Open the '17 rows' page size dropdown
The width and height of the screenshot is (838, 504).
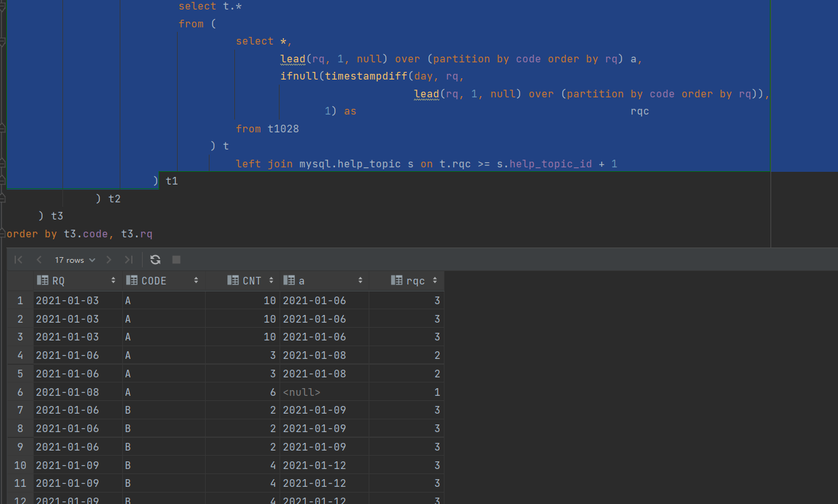[75, 260]
